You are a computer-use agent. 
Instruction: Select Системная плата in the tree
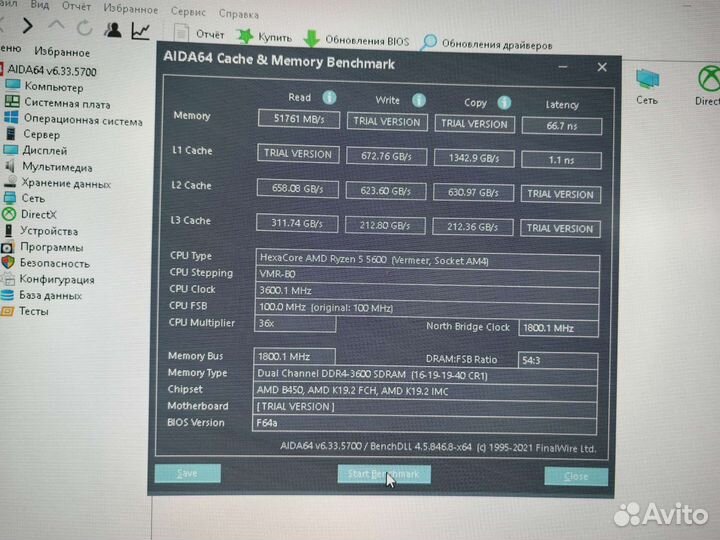(x=58, y=103)
